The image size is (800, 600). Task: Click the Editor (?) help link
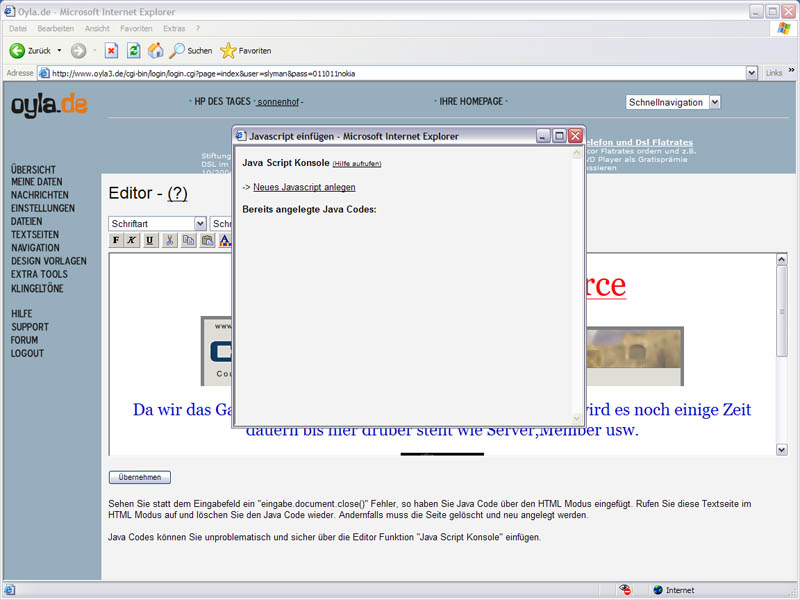(178, 193)
